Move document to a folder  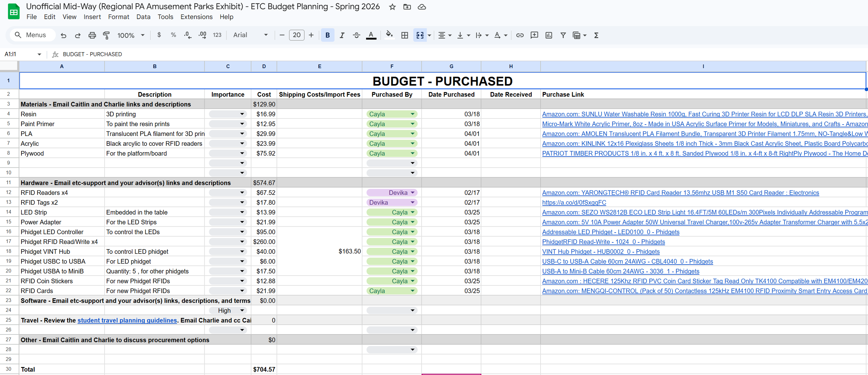coord(407,7)
